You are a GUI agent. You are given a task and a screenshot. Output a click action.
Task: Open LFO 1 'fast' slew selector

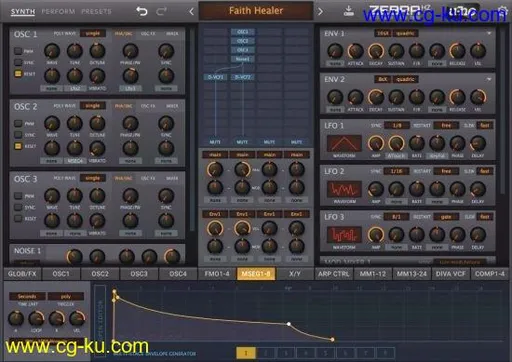tap(485, 125)
